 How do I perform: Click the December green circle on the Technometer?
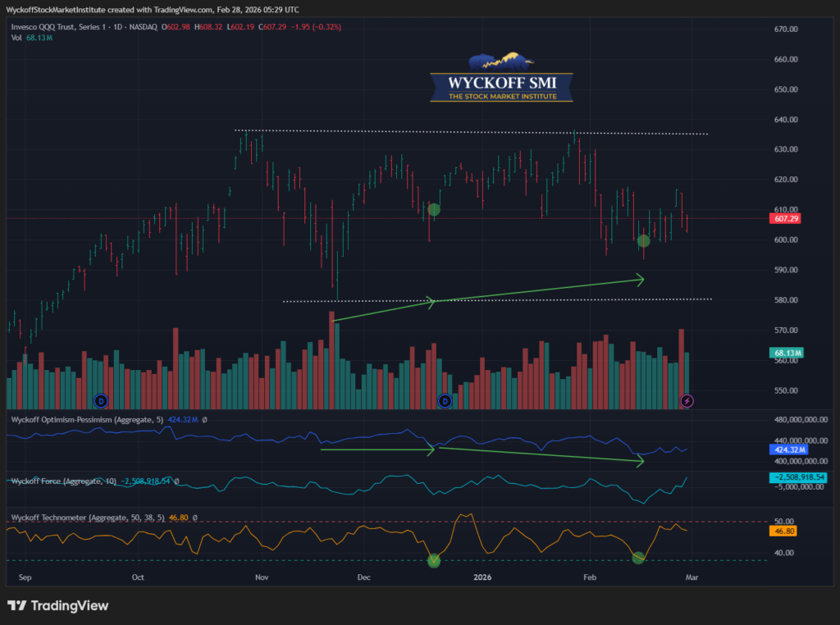click(x=434, y=561)
